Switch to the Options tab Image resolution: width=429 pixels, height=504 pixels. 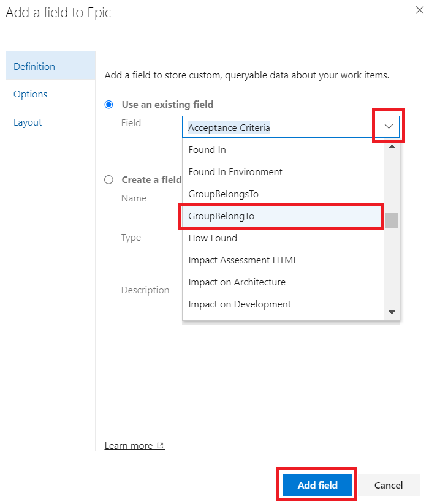click(50, 94)
